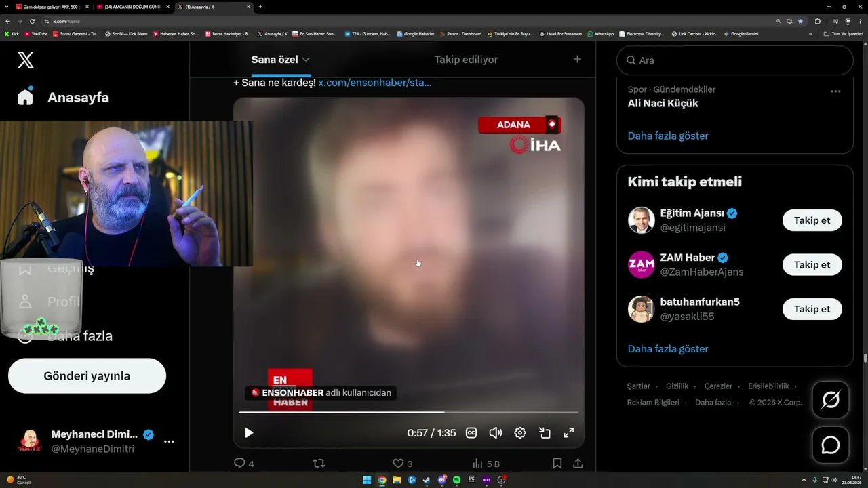Open batuhanfurkan5 profile avatar
This screenshot has height=488, width=868.
point(641,309)
